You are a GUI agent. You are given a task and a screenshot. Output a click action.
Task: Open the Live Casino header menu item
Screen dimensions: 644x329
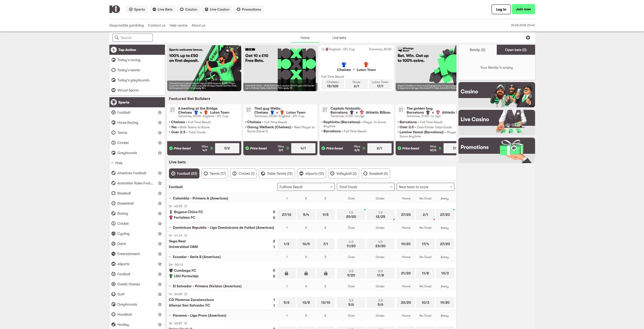217,9
